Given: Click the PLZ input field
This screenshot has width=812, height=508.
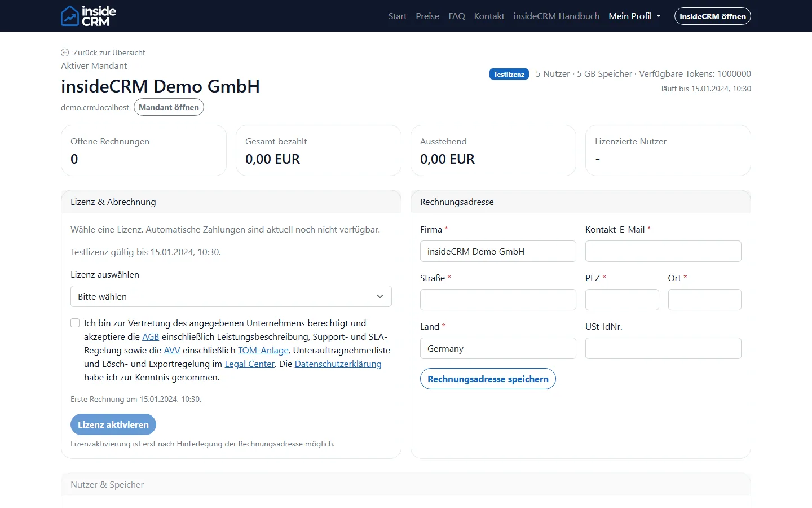Looking at the screenshot, I should (x=622, y=300).
